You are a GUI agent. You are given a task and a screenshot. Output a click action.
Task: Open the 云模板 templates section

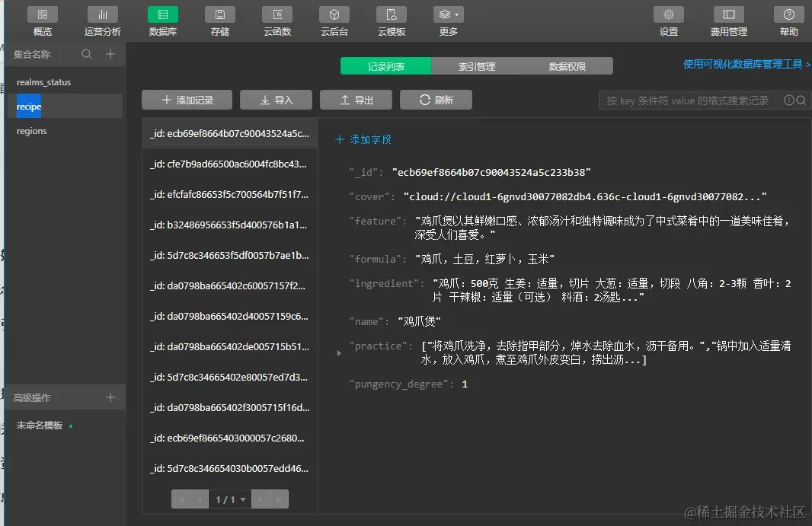(x=391, y=21)
